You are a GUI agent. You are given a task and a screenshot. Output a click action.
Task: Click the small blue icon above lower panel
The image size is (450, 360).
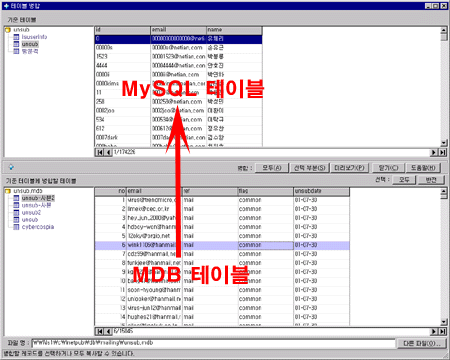tap(11, 167)
